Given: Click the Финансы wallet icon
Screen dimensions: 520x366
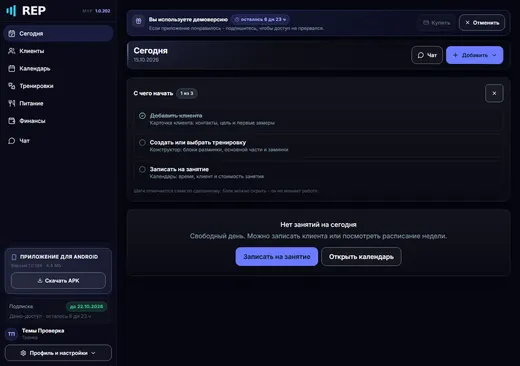Looking at the screenshot, I should click(12, 121).
